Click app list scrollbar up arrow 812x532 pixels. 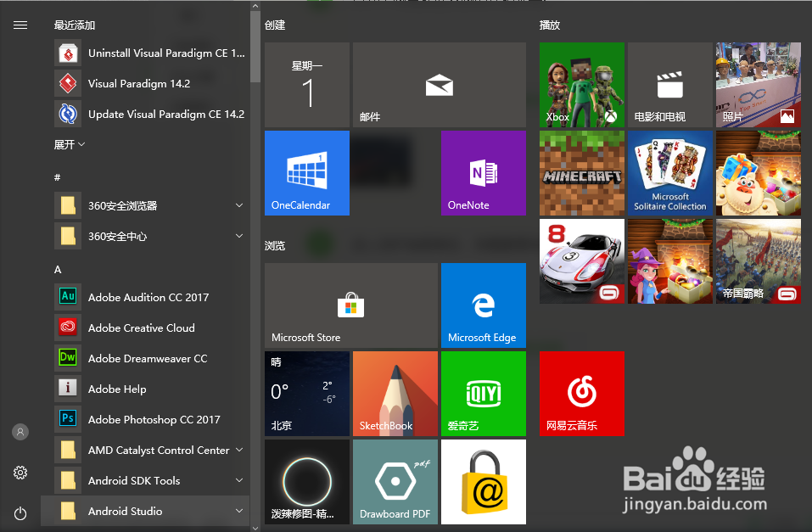[x=255, y=6]
